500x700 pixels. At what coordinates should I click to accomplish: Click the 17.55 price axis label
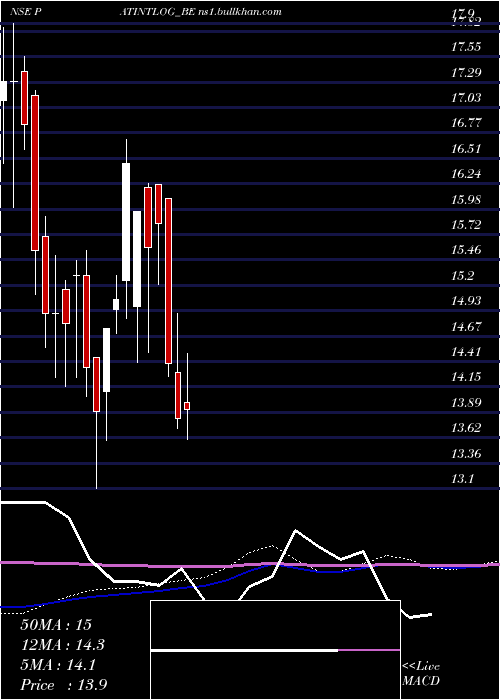pos(466,46)
